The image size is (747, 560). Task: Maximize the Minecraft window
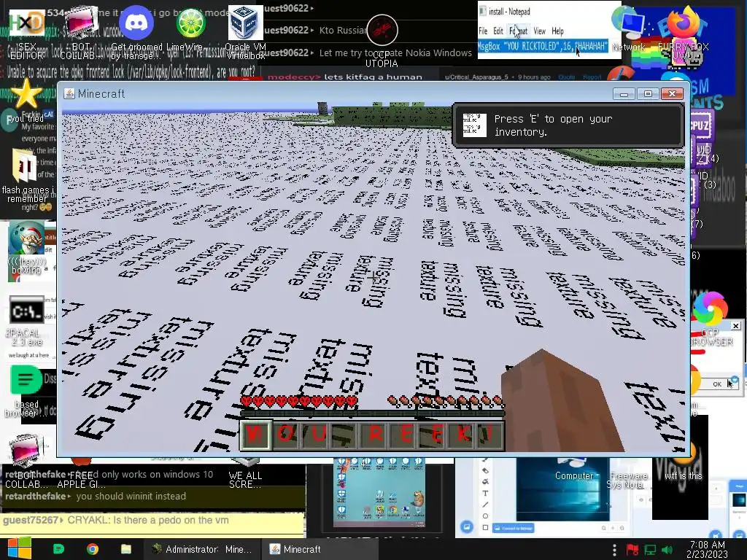click(x=648, y=94)
